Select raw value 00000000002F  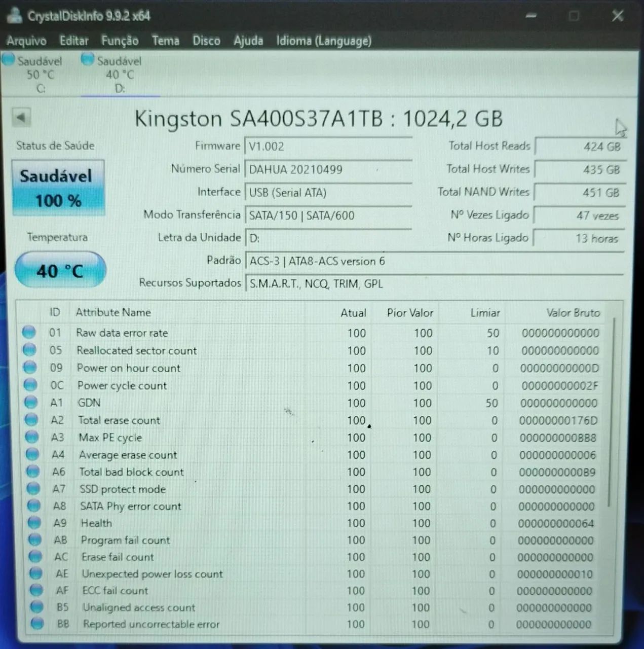click(x=559, y=385)
